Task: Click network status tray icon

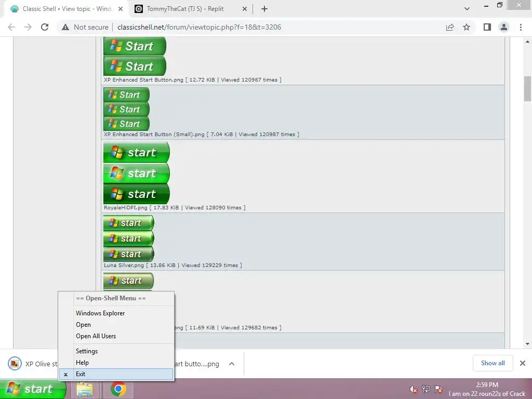Action: click(426, 389)
